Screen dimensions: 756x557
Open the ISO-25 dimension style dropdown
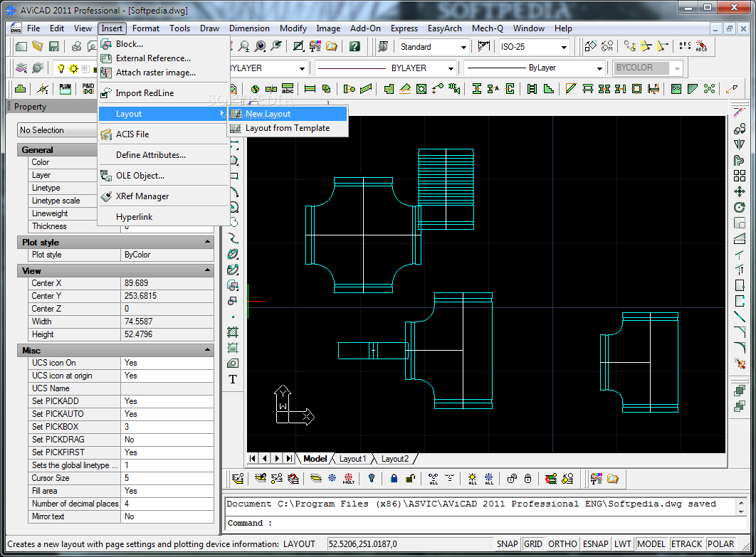(564, 47)
